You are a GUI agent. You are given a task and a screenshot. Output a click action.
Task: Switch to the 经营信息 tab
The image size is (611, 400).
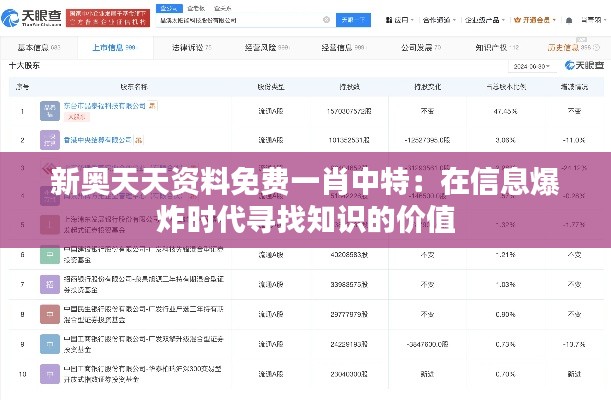click(x=343, y=48)
